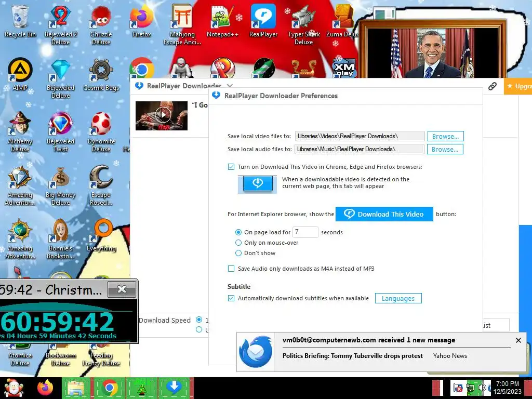The width and height of the screenshot is (532, 399).
Task: Click the XMPlay desktop icon
Action: [344, 68]
